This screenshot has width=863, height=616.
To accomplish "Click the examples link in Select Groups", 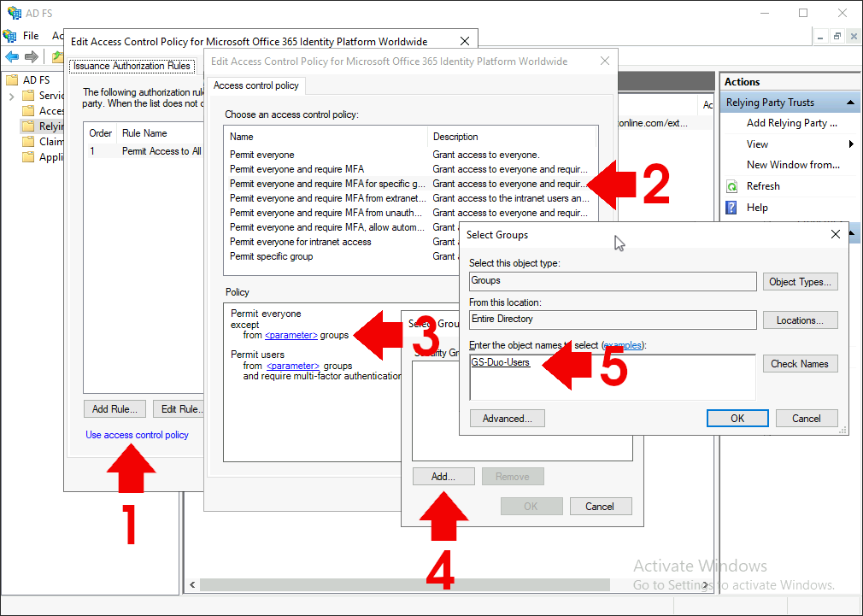I will click(623, 346).
